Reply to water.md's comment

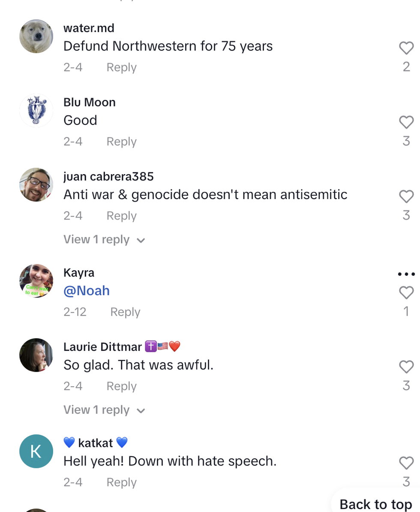click(x=121, y=67)
